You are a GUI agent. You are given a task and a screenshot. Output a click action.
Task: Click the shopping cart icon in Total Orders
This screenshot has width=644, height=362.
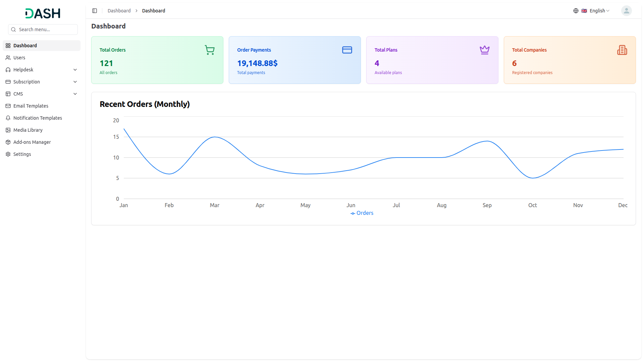(x=210, y=50)
